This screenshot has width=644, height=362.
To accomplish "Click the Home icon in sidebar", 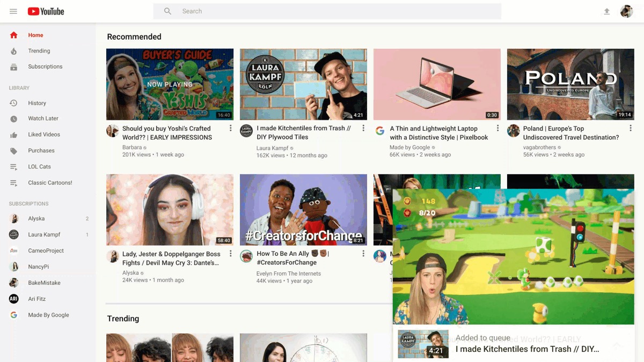I will (x=14, y=35).
